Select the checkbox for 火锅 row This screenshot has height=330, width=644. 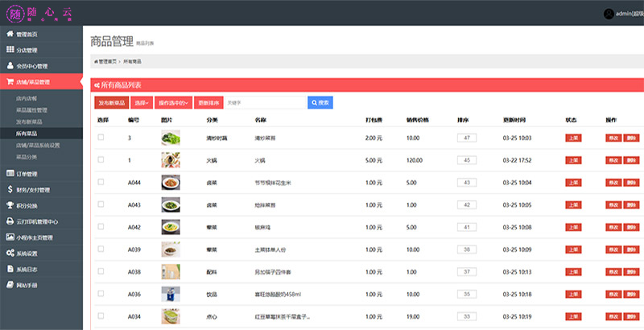click(101, 160)
